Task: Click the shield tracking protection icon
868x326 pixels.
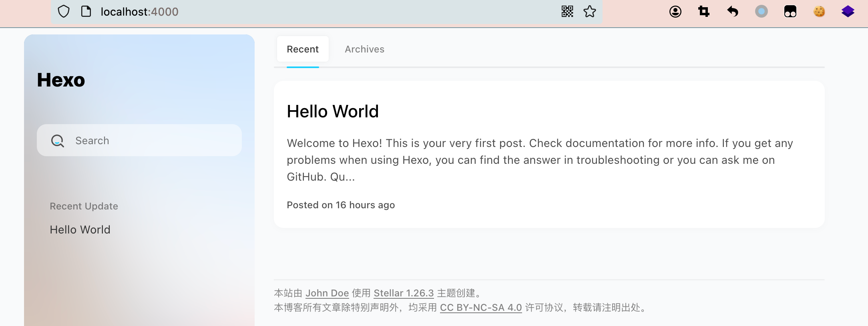Action: [x=64, y=12]
